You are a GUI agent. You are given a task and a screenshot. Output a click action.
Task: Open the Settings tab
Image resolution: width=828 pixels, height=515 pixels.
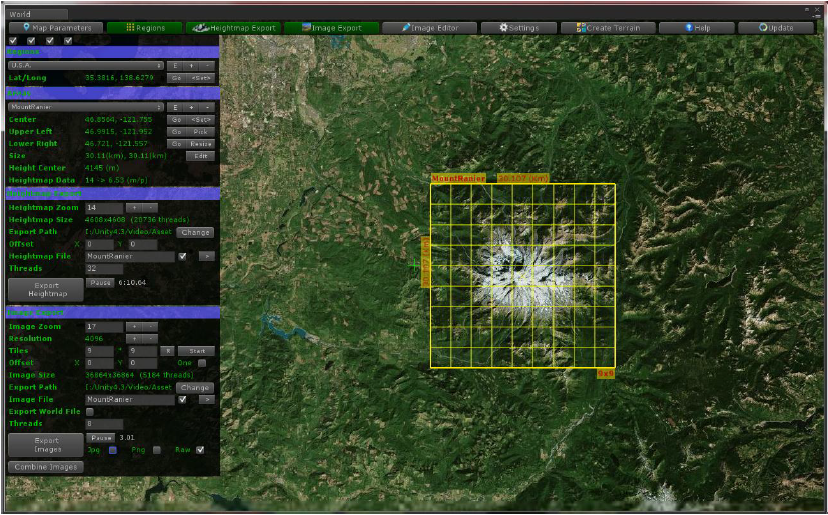[x=519, y=28]
